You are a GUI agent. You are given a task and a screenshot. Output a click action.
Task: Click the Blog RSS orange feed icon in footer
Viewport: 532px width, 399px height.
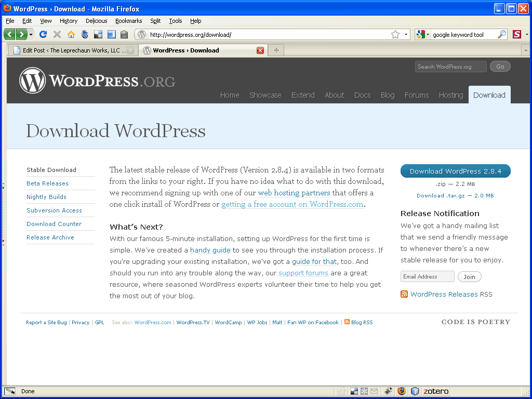click(x=347, y=322)
